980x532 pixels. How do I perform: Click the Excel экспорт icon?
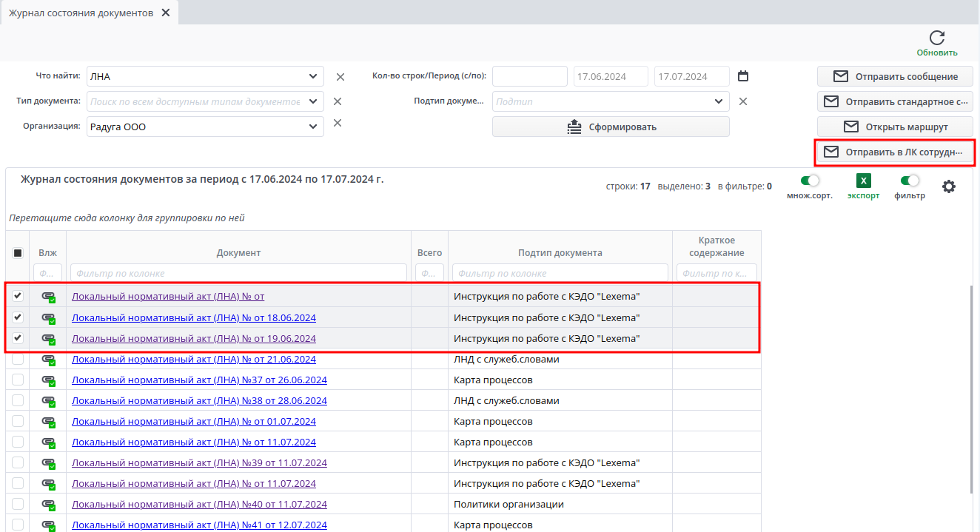863,181
